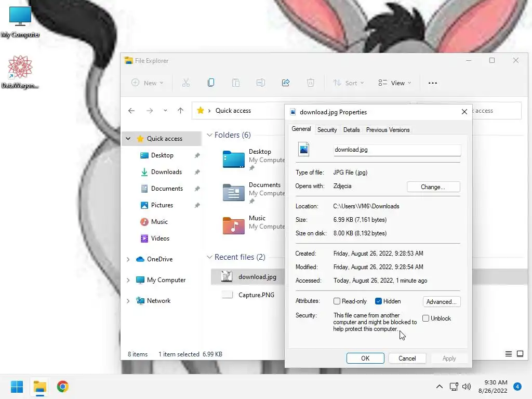Open DataWagon desktop shortcut
The height and width of the screenshot is (399, 532).
click(x=20, y=72)
